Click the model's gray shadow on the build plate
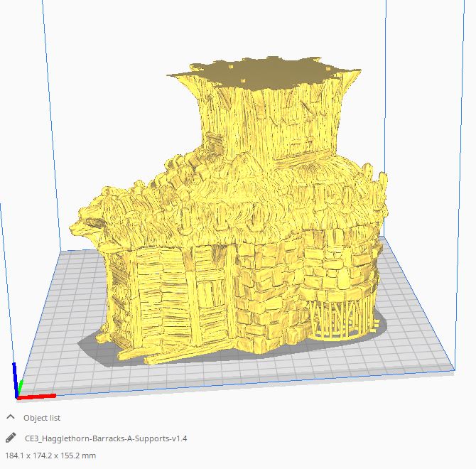The height and width of the screenshot is (469, 476). point(99,348)
